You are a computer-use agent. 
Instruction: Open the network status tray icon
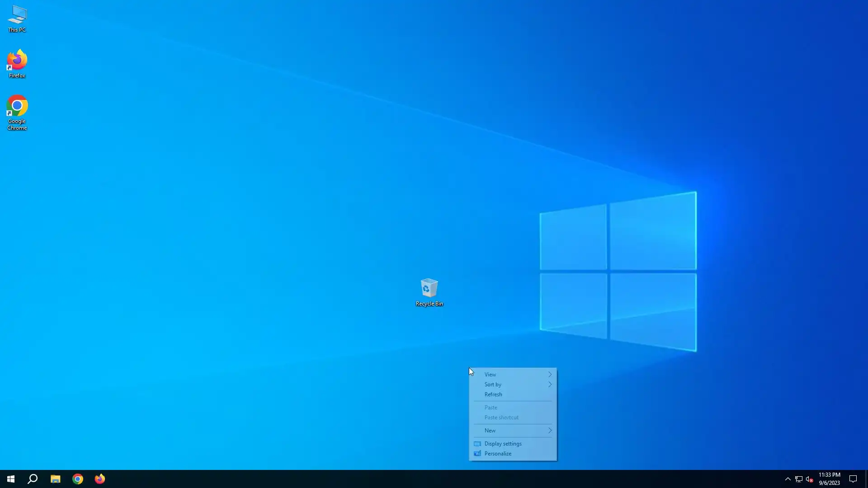(799, 479)
